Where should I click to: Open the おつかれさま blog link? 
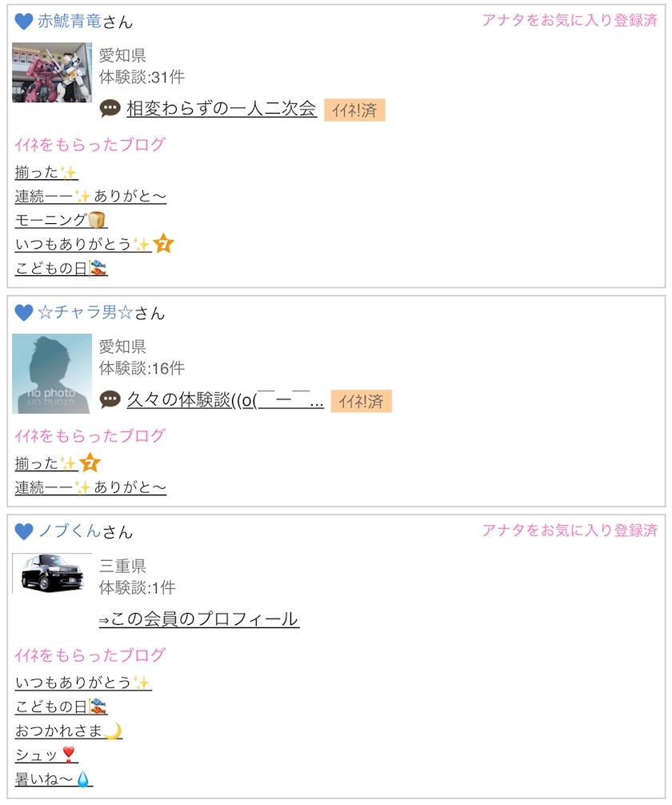click(69, 731)
